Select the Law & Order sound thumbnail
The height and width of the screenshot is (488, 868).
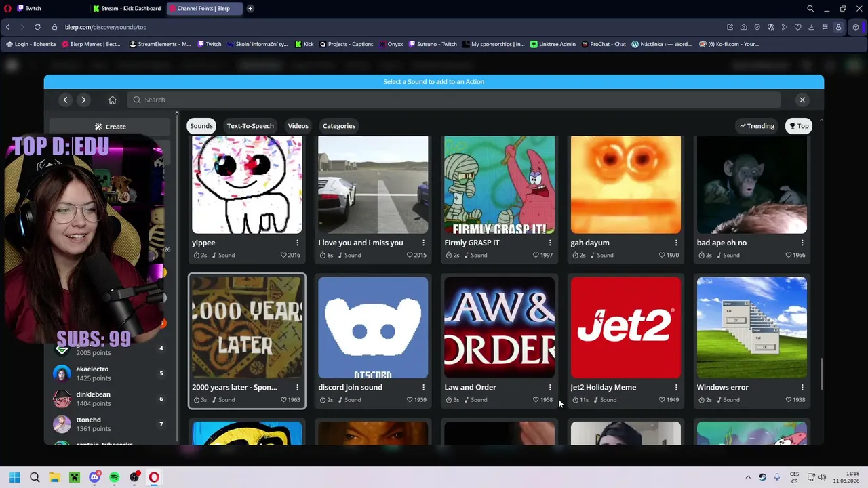point(500,327)
